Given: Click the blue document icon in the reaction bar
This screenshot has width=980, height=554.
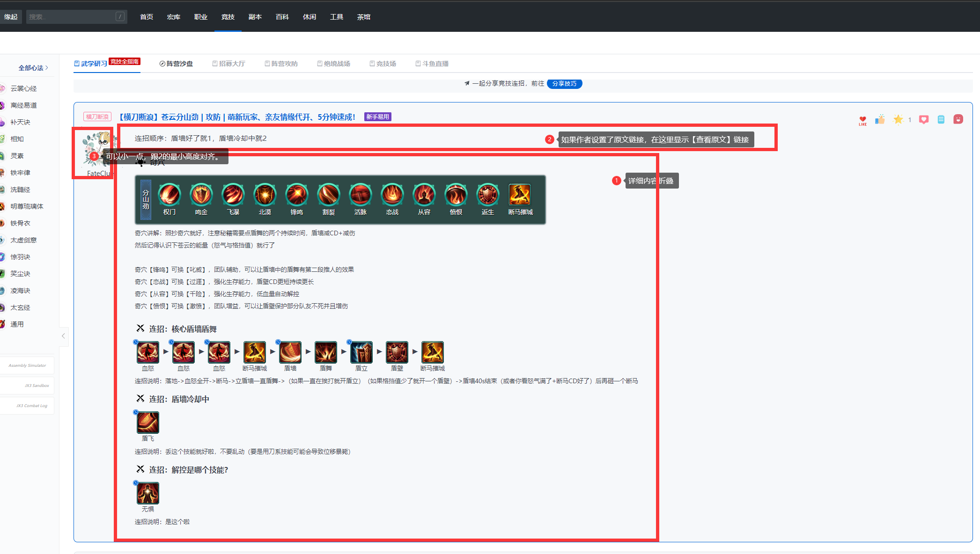Looking at the screenshot, I should [x=941, y=120].
